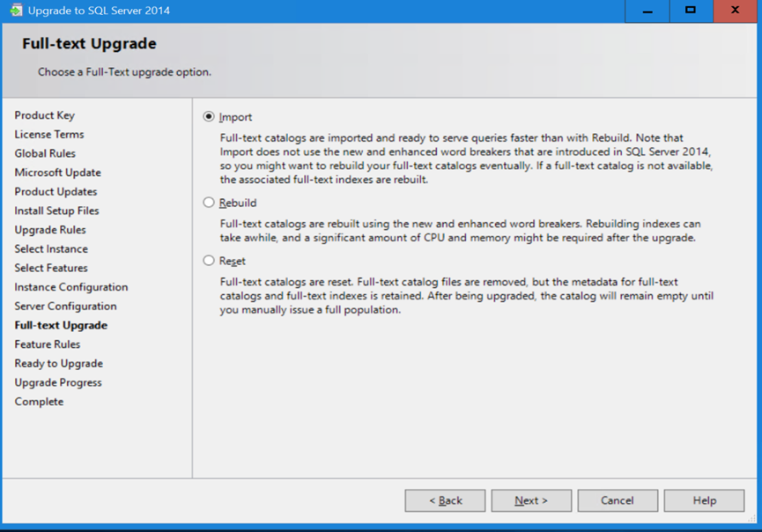Choose the Rebuild full-text option
Screen dimensions: 762x532
209,203
